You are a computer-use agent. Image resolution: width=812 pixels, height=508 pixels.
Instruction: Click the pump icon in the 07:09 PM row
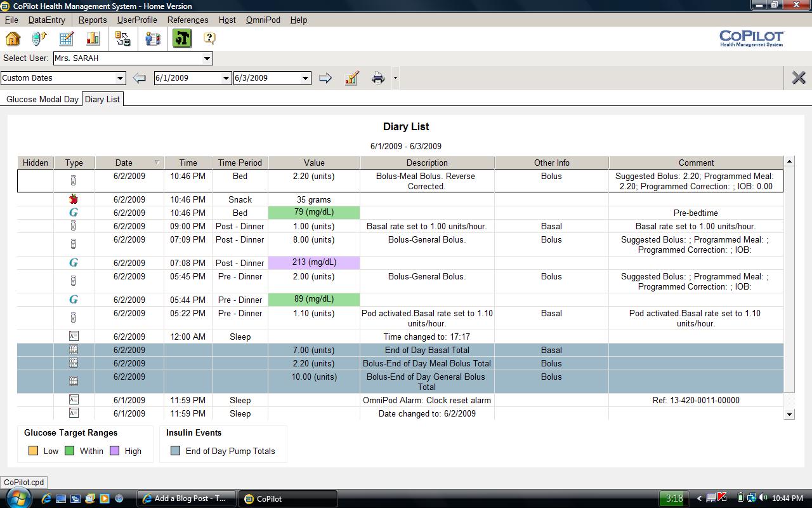tap(74, 244)
